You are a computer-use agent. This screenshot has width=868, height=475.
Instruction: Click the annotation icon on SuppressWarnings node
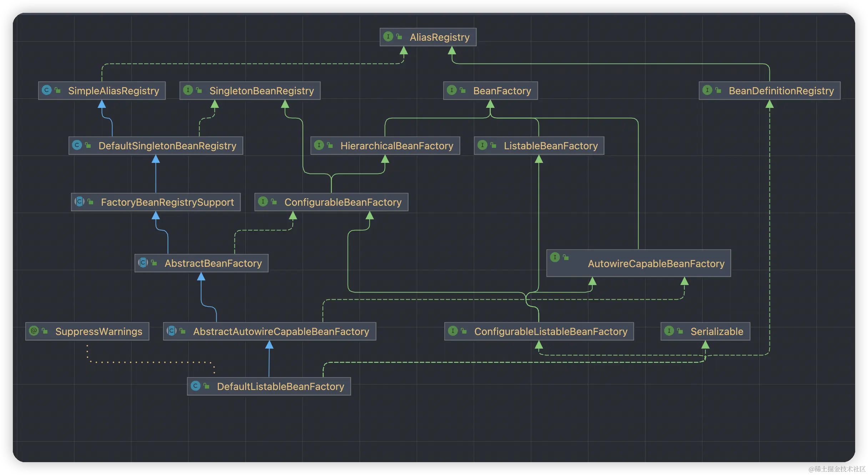(x=34, y=331)
